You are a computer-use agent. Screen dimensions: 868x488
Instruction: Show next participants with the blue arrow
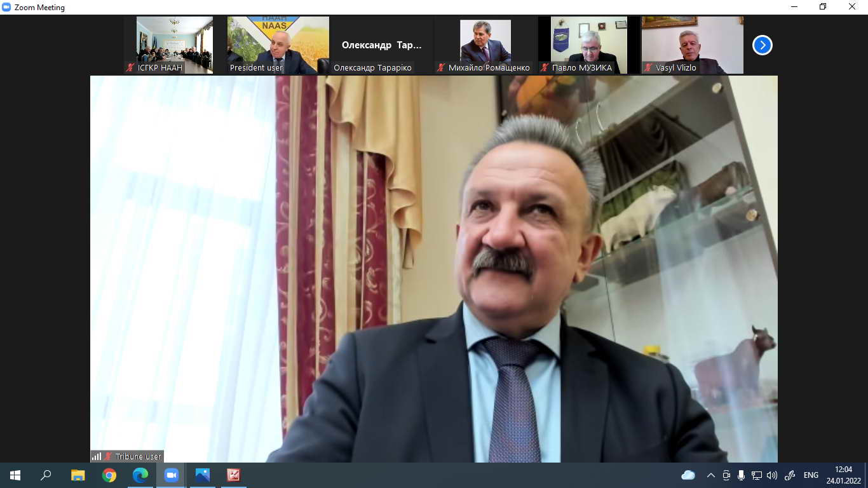pos(762,45)
